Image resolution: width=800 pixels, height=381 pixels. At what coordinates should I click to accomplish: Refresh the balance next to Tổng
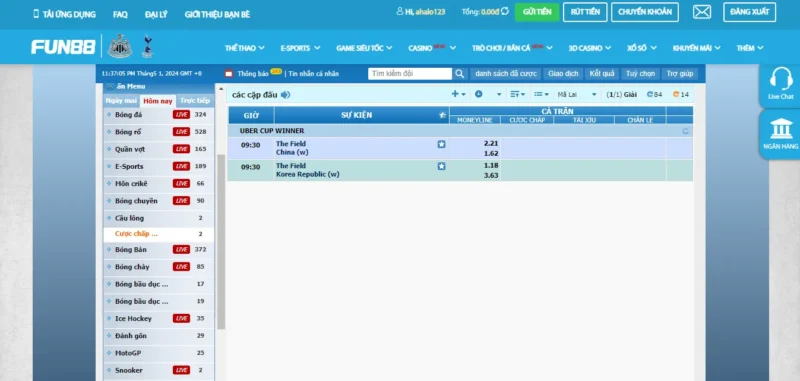(505, 11)
